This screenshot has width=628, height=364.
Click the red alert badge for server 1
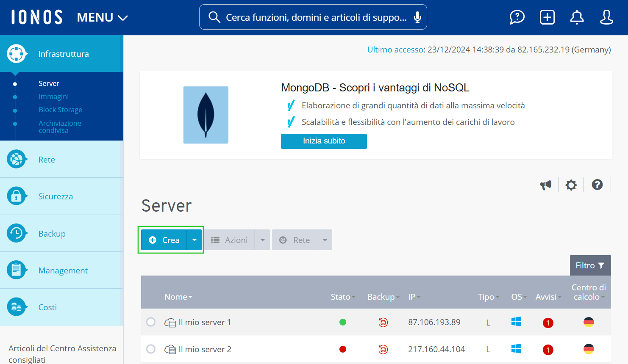[x=548, y=323]
